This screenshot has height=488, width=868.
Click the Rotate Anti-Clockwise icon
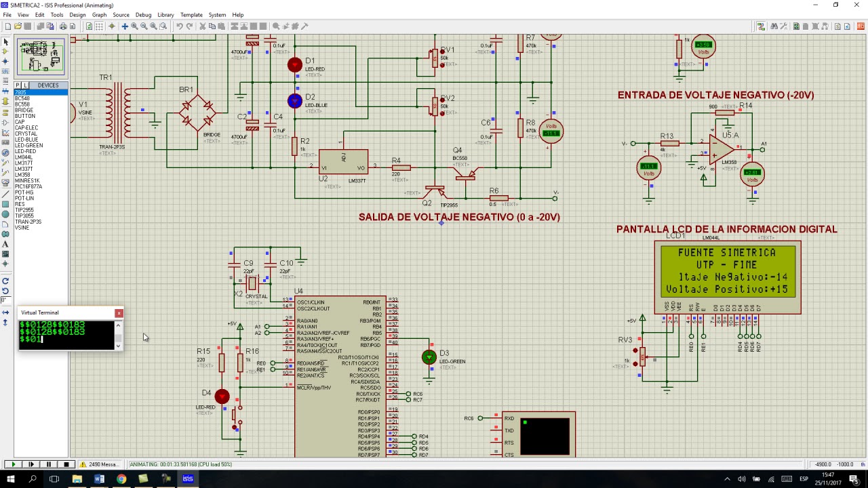tap(5, 291)
